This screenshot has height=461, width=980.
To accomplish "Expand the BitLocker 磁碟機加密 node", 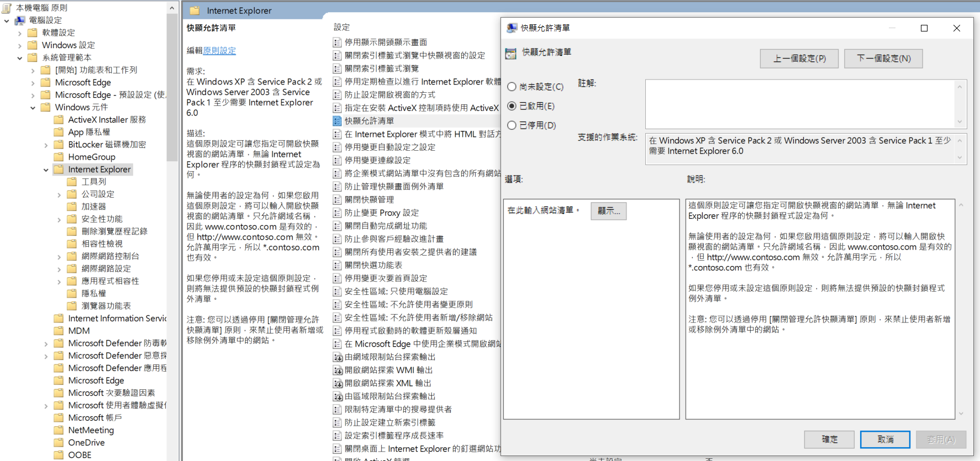I will click(46, 145).
